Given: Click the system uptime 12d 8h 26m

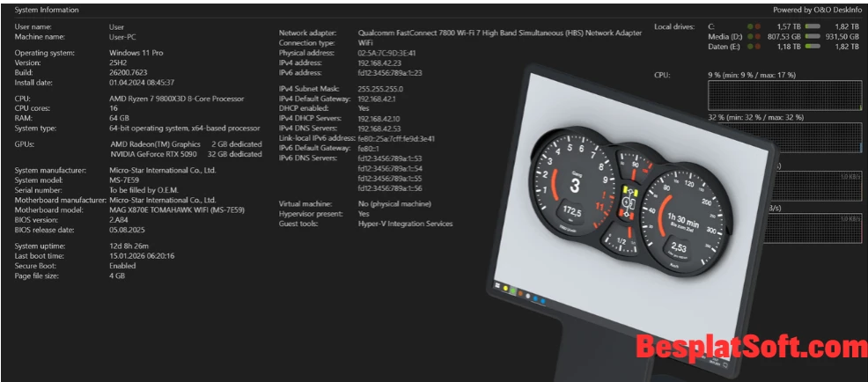Looking at the screenshot, I should [129, 246].
